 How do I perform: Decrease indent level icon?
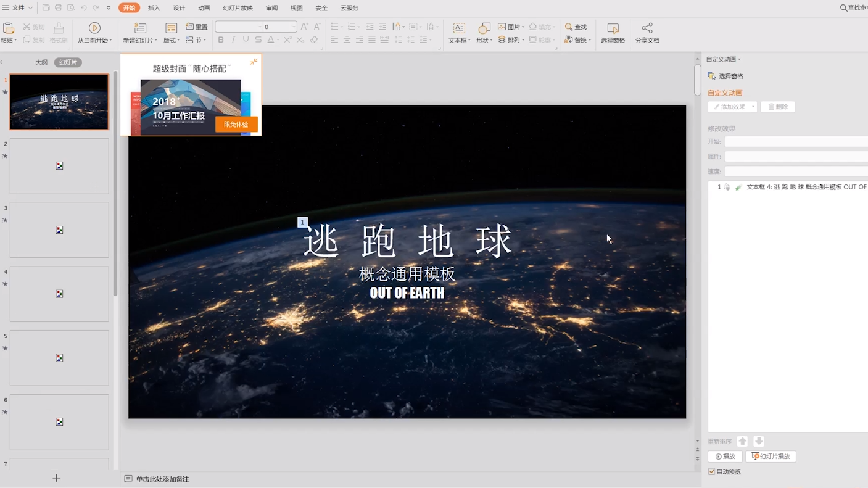(x=370, y=27)
